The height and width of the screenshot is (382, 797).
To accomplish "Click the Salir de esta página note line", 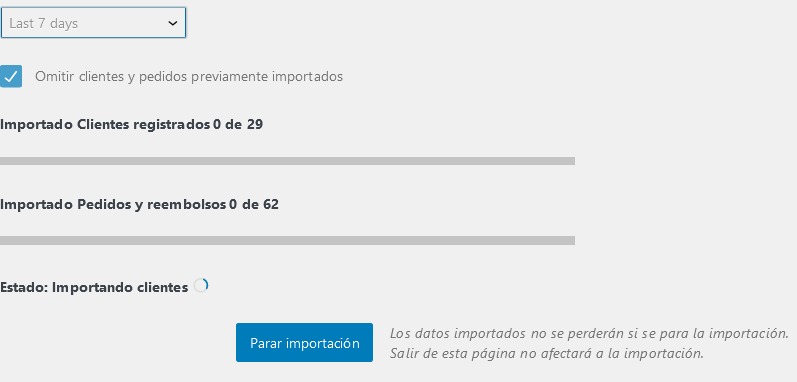I will pos(547,353).
